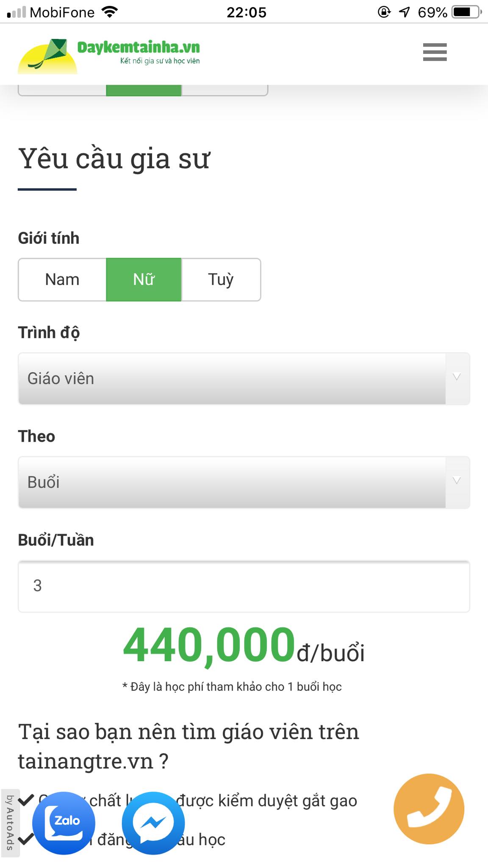Open the Theo dropdown showing Buổi
Screen dimensions: 488x868
pyautogui.click(x=244, y=482)
